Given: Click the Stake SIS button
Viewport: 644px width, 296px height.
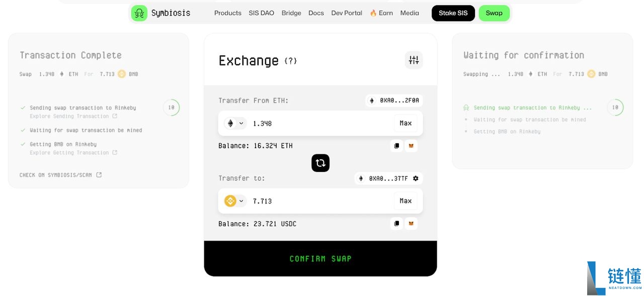Looking at the screenshot, I should (453, 13).
